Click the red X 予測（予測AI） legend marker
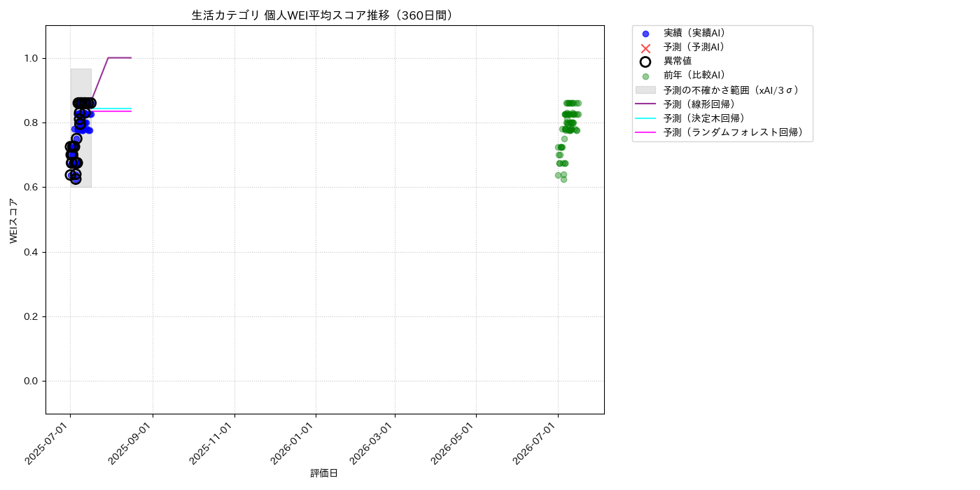Viewport: 980px width, 490px height. tap(645, 48)
